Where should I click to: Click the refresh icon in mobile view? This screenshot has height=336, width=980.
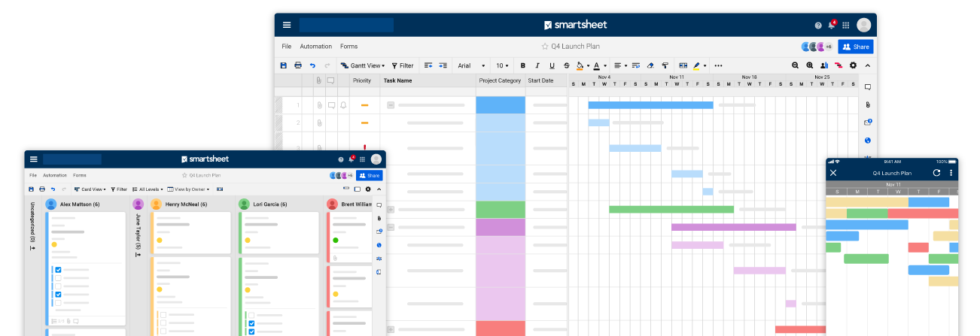pyautogui.click(x=936, y=173)
